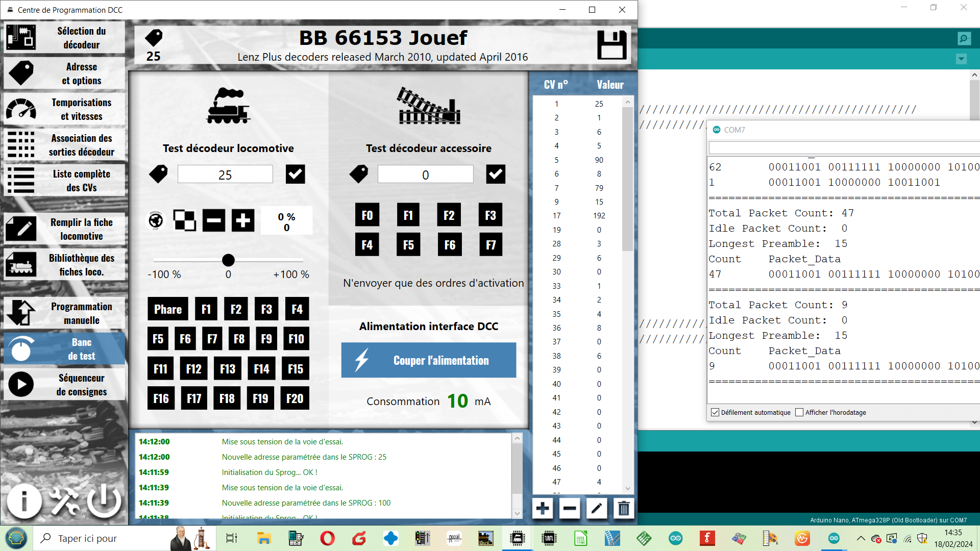Click the emergency stop globe icon

pos(156,220)
